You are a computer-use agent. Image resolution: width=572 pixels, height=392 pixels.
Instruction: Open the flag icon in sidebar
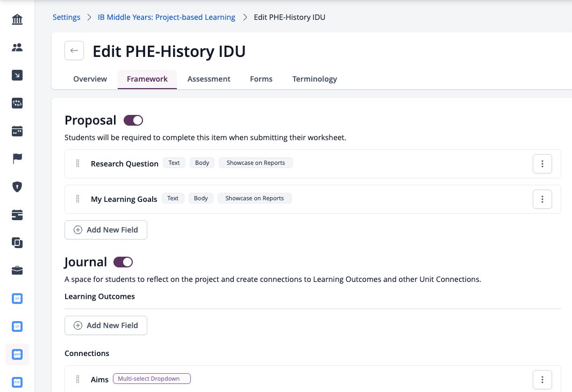17,159
